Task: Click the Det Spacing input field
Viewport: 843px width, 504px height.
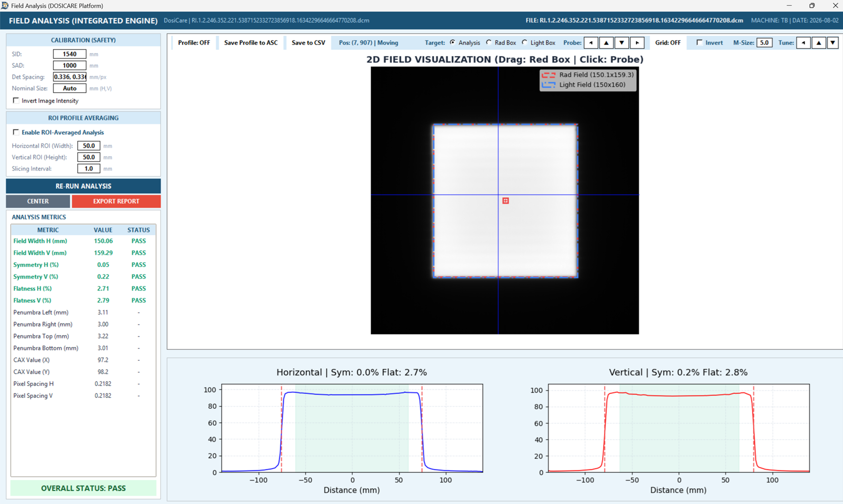Action: pyautogui.click(x=70, y=77)
